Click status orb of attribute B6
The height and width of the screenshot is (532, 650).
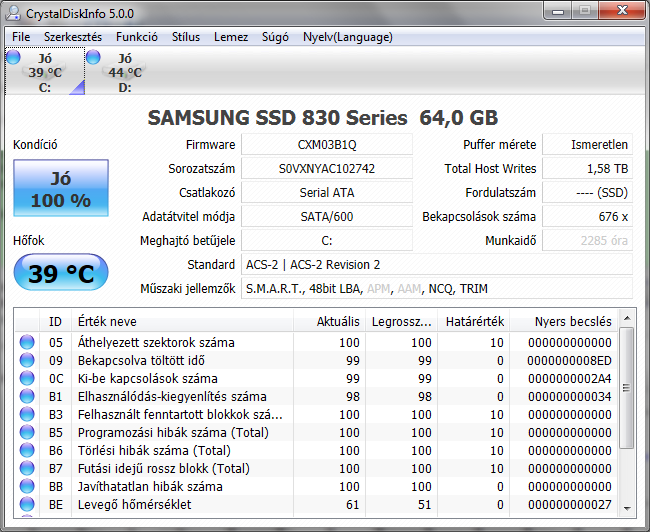coord(27,450)
